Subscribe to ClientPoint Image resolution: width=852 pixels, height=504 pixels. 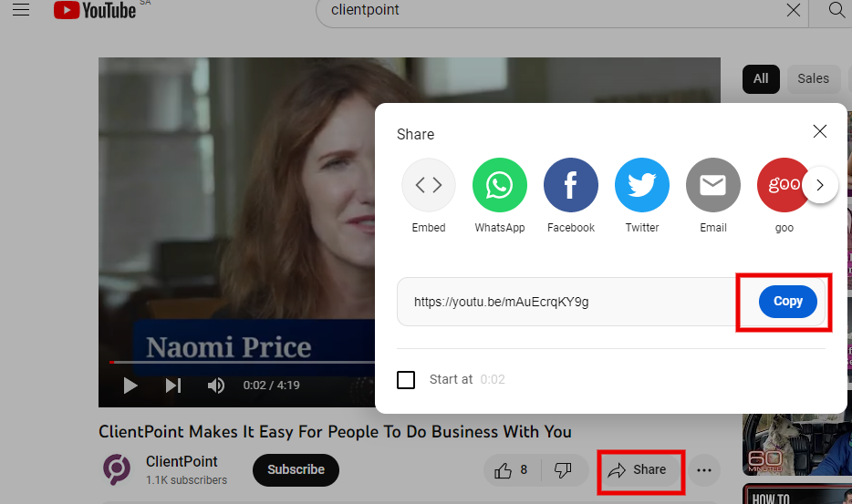pyautogui.click(x=296, y=469)
